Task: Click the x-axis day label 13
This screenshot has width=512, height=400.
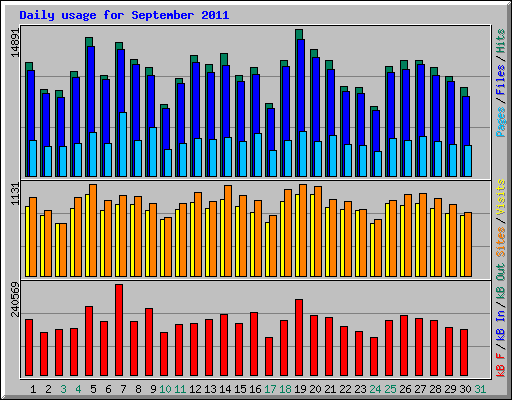Action: point(210,389)
